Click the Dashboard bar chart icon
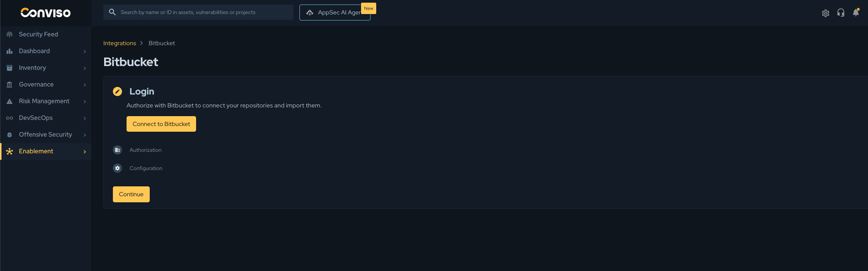 10,51
